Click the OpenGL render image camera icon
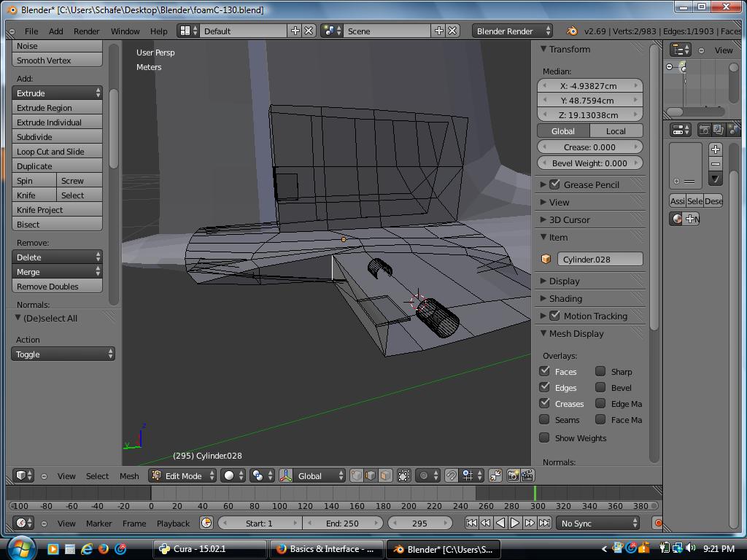 coord(513,475)
